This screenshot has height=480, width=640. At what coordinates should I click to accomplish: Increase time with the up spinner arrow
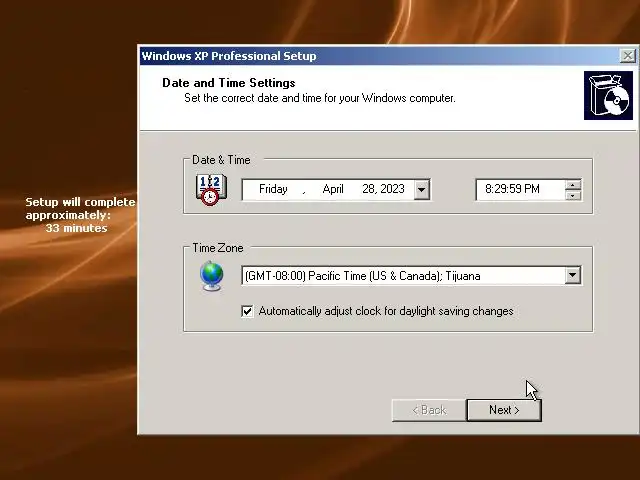573,185
